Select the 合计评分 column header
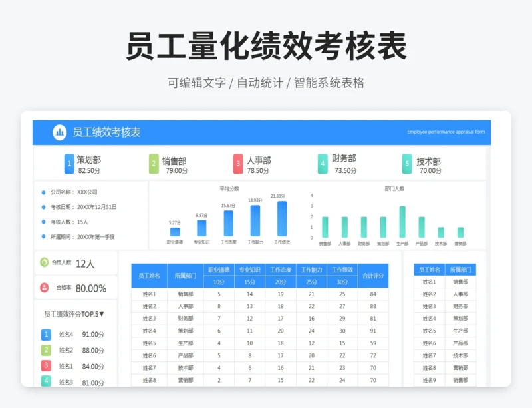532x408 pixels. click(x=373, y=276)
